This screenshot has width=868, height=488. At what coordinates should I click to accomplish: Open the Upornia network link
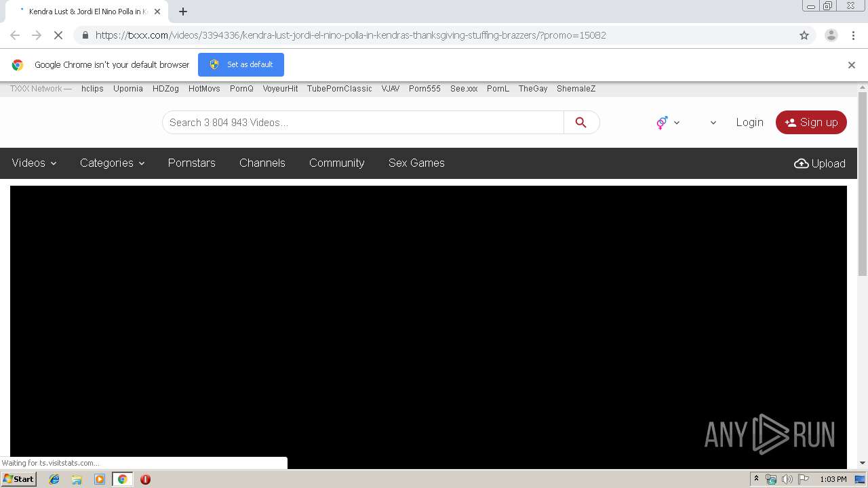pos(128,89)
